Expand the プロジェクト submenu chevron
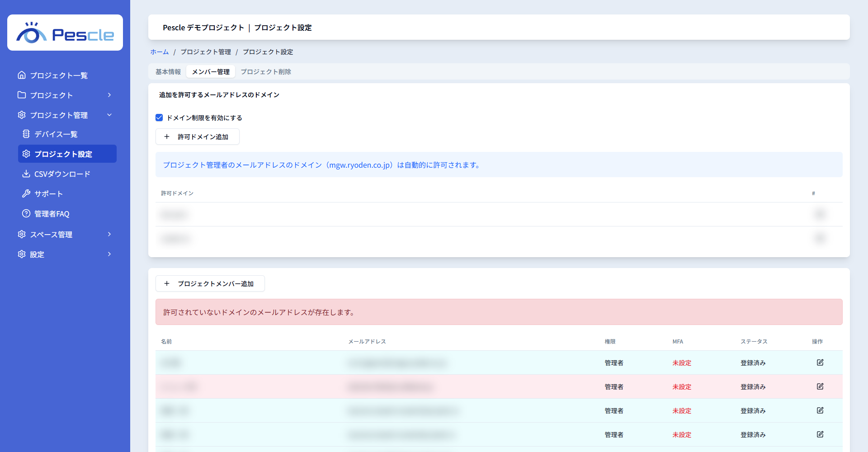The height and width of the screenshot is (452, 868). pos(109,95)
